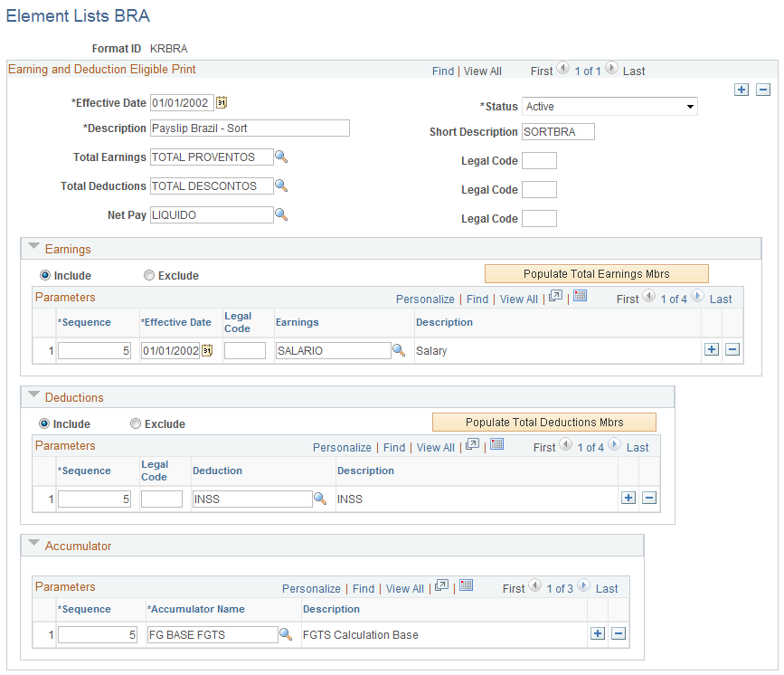Download Deductions grid to spreadsheet icon
Image resolution: width=784 pixels, height=675 pixels.
(x=497, y=444)
